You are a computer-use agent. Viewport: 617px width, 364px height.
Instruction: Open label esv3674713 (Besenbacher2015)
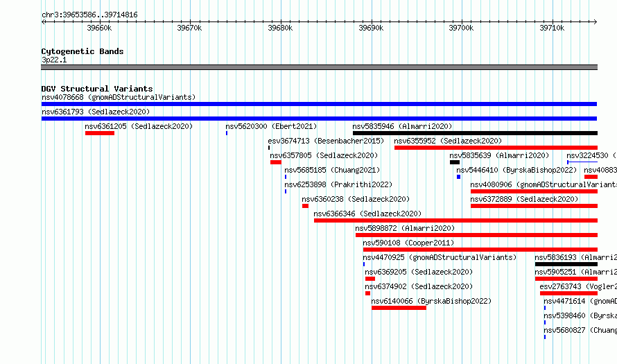(326, 141)
